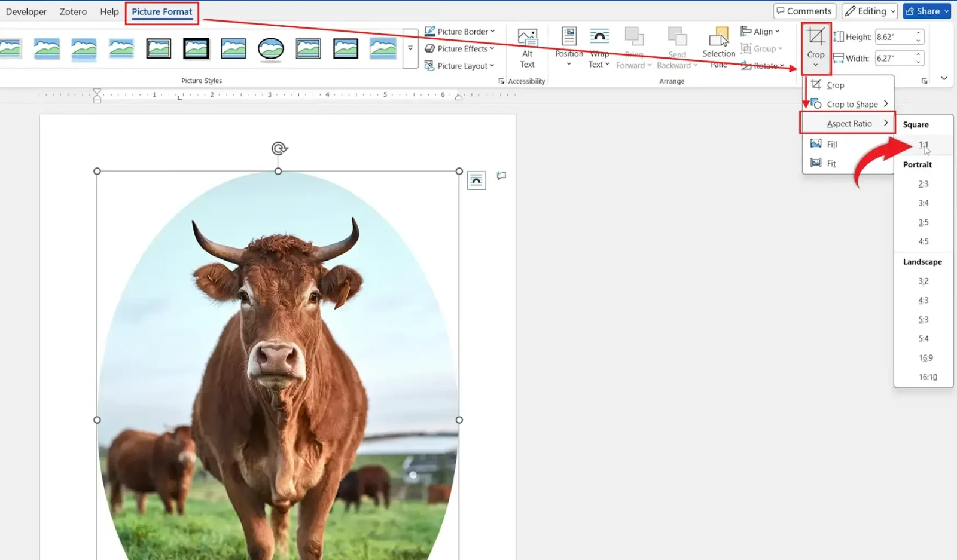Viewport: 957px width, 560px height.
Task: Select the 1:1 square aspect ratio
Action: pyautogui.click(x=924, y=145)
